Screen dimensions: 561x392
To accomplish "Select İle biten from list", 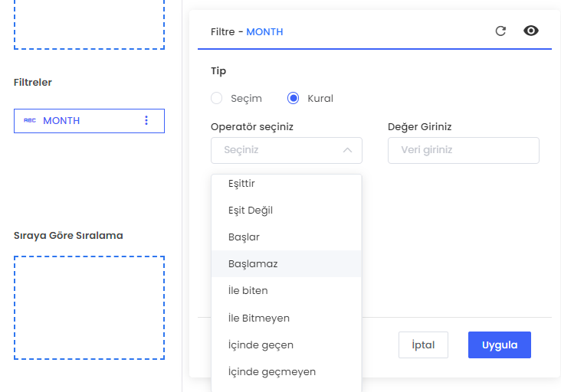I will tap(248, 291).
